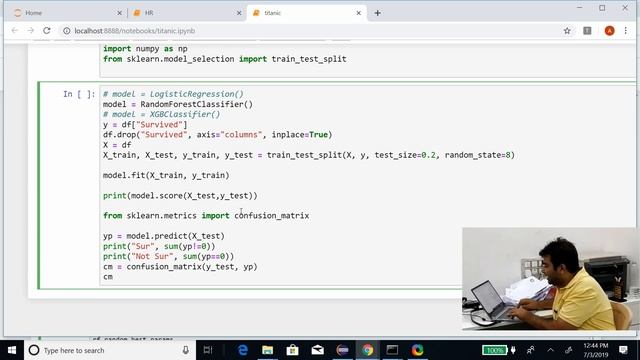This screenshot has height=360, width=640.
Task: Click the commented XGBClassifier line
Action: [162, 114]
